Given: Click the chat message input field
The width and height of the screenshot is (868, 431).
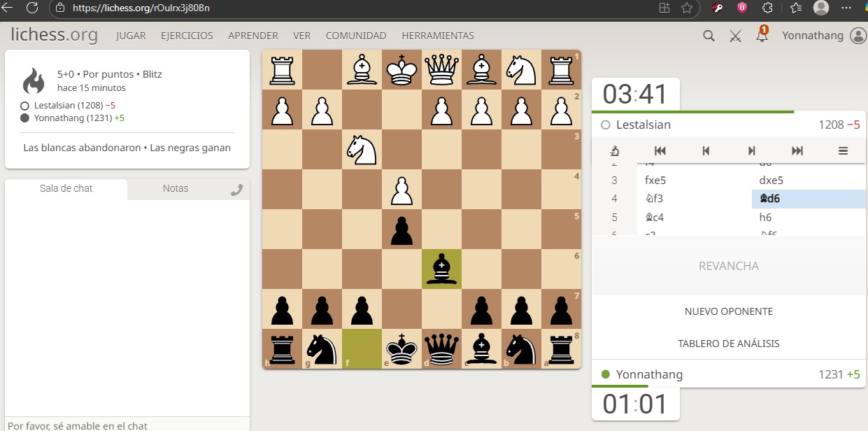Looking at the screenshot, I should [x=127, y=425].
